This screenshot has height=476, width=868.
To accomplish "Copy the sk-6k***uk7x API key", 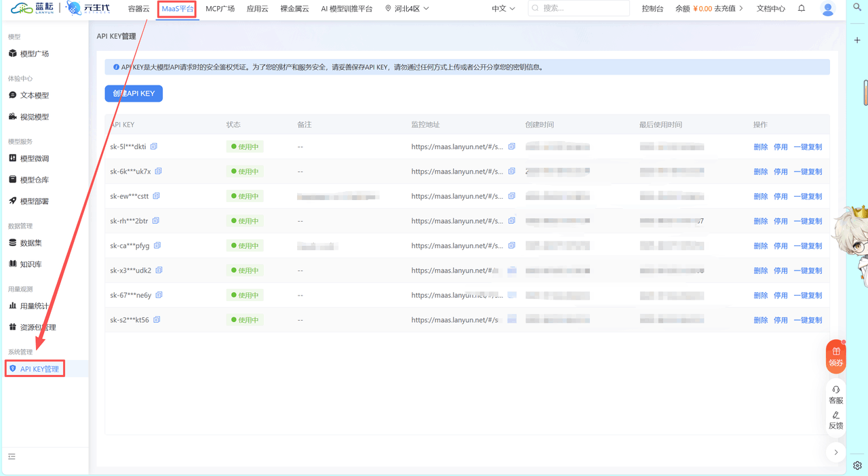I will tap(159, 172).
